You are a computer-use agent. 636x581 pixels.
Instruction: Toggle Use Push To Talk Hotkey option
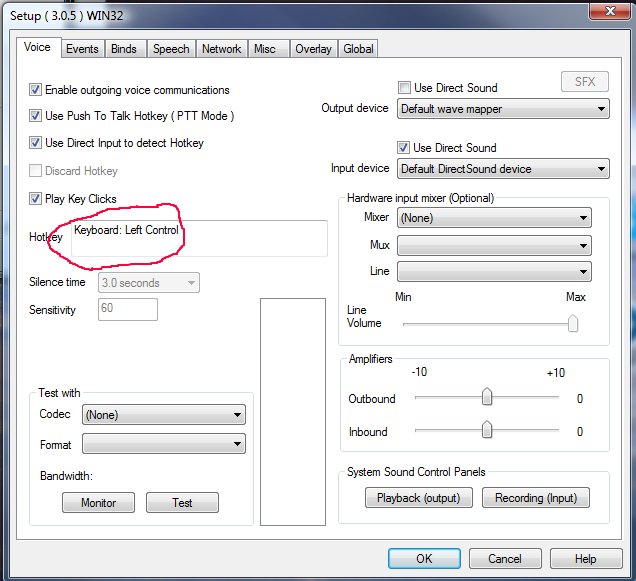[x=36, y=116]
